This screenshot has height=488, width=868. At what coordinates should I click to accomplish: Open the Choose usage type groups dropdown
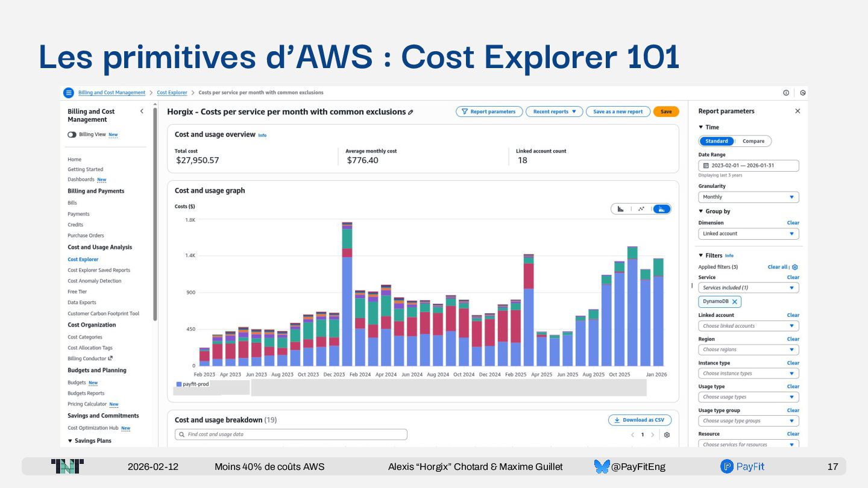pyautogui.click(x=749, y=421)
